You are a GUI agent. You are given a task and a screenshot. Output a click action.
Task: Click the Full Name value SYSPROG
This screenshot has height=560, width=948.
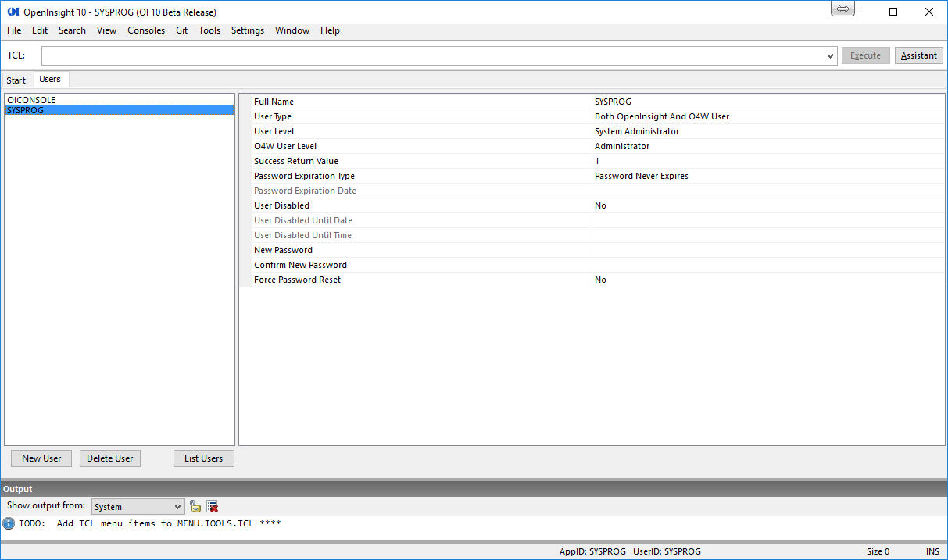click(x=768, y=102)
